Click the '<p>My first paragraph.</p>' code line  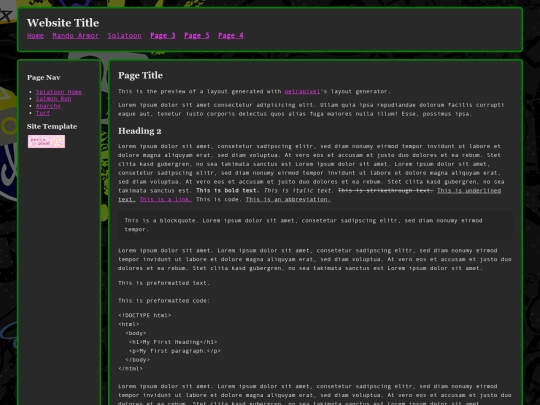(175, 351)
